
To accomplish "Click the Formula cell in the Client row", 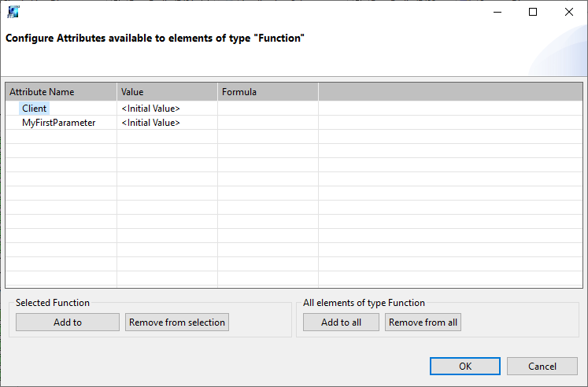I will click(268, 109).
